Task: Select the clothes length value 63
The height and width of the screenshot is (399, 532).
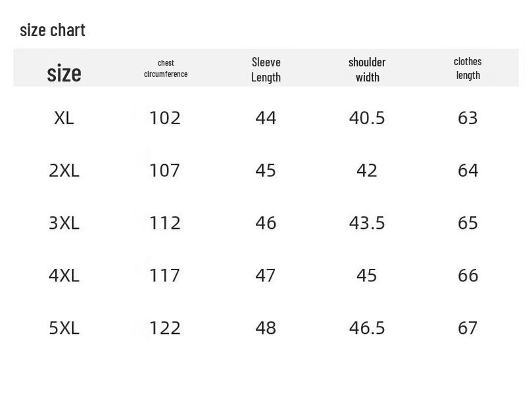Action: [468, 118]
